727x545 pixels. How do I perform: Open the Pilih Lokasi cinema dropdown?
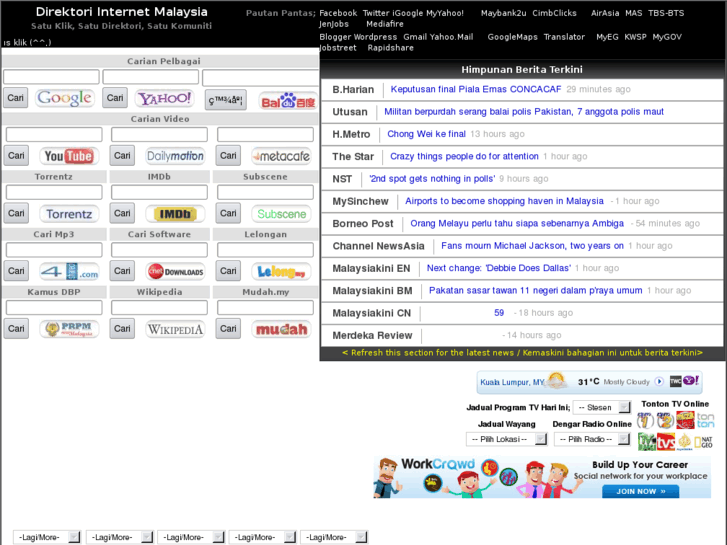click(x=506, y=439)
